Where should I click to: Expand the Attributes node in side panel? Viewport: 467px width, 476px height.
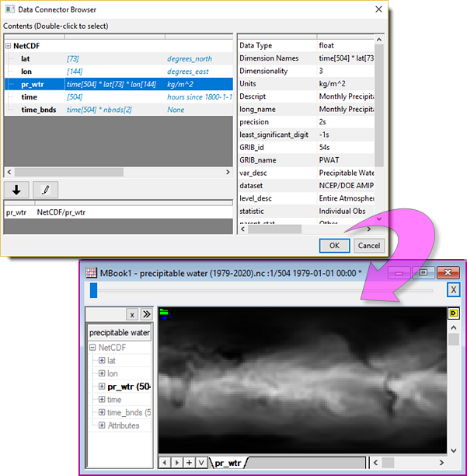pos(102,425)
